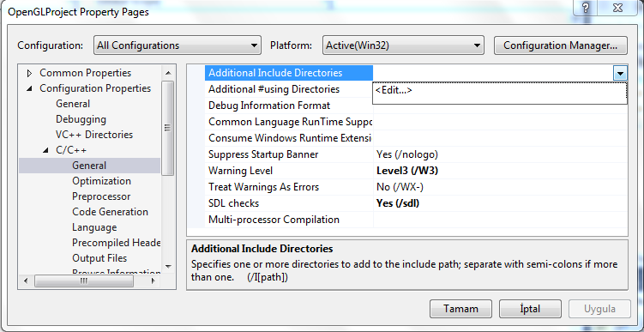Click the title bar help question mark
The width and height of the screenshot is (644, 332).
586,7
